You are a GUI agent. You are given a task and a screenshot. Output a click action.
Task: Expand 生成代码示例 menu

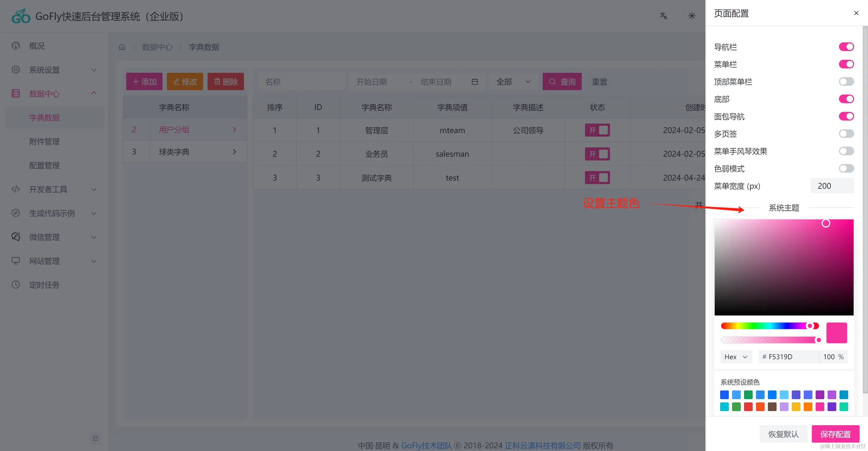(x=94, y=213)
